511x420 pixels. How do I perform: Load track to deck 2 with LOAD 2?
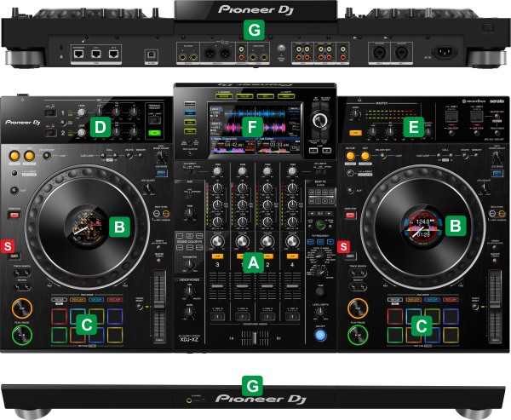(326, 151)
